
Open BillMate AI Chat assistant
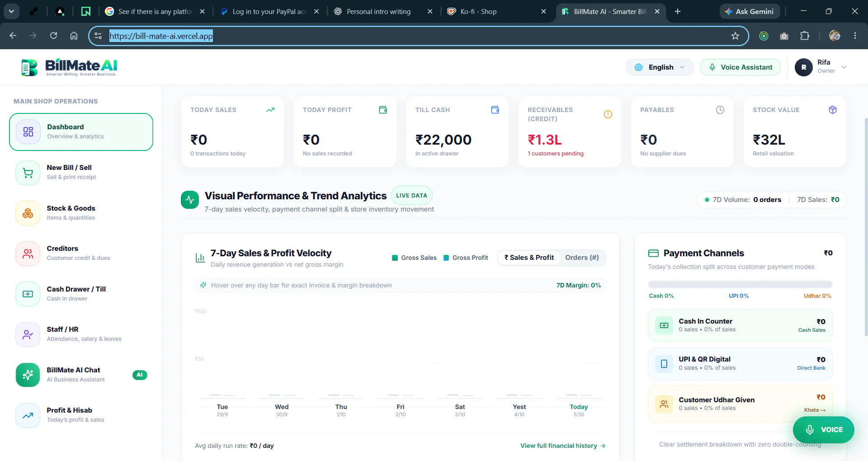[81, 375]
